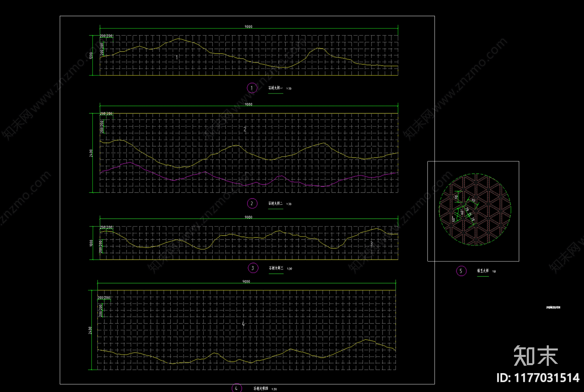Pick the 1:30 scale label beside 石材大样三
This screenshot has width=584, height=392.
coord(289,269)
